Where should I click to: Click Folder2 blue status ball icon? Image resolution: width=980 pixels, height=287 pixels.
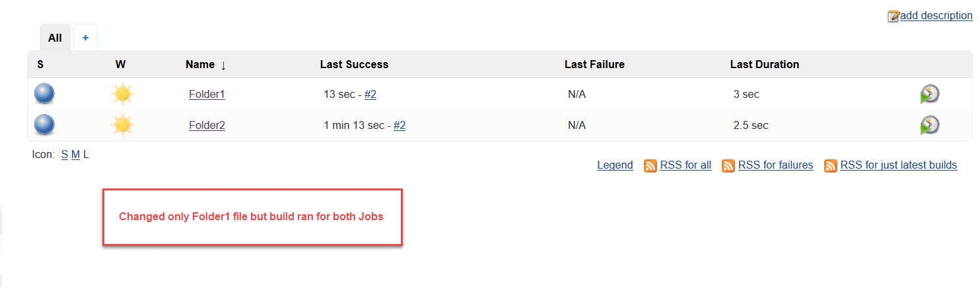(44, 125)
